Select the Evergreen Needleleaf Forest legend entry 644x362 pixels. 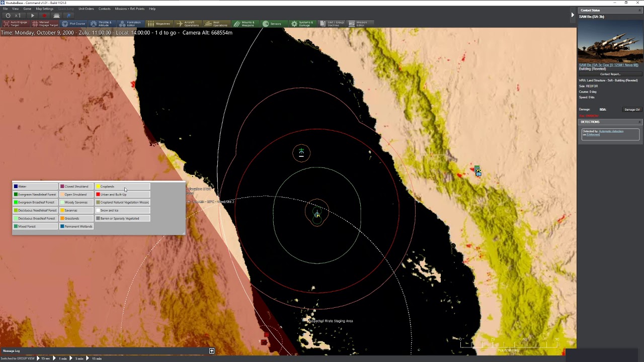(35, 195)
